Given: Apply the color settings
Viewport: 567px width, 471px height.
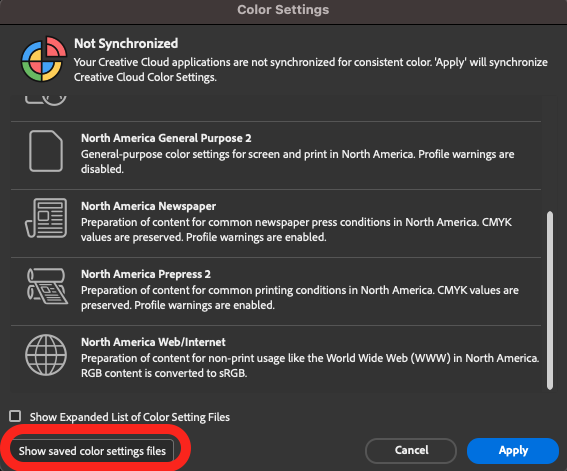Looking at the screenshot, I should (x=513, y=450).
